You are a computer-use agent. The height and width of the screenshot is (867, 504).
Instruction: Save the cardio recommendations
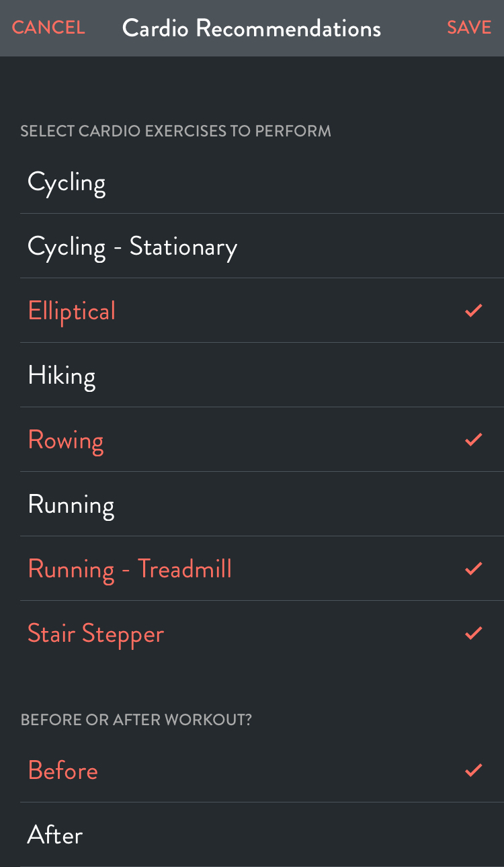[x=469, y=28]
